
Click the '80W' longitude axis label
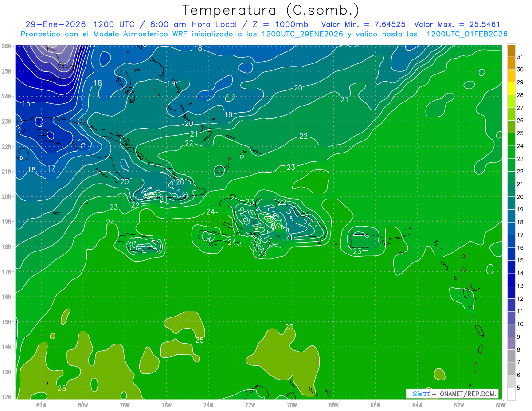point(83,405)
